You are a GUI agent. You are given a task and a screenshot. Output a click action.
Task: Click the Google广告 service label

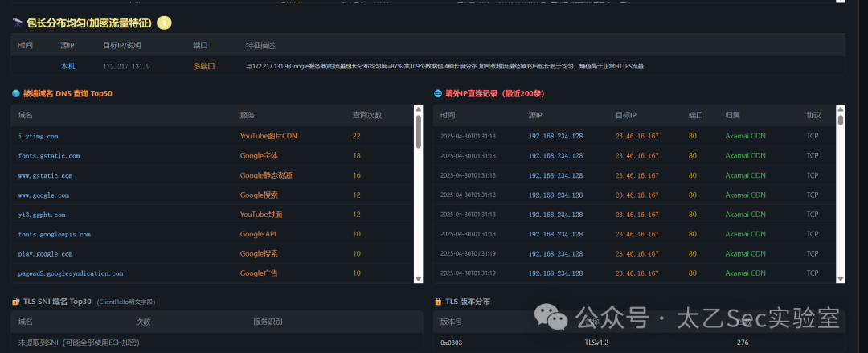coord(259,273)
